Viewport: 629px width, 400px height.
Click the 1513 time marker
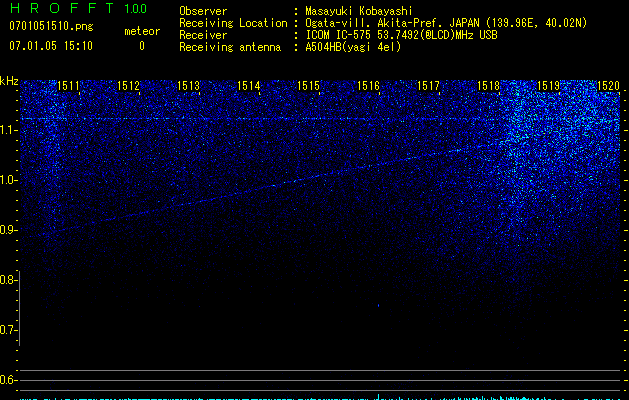(189, 85)
